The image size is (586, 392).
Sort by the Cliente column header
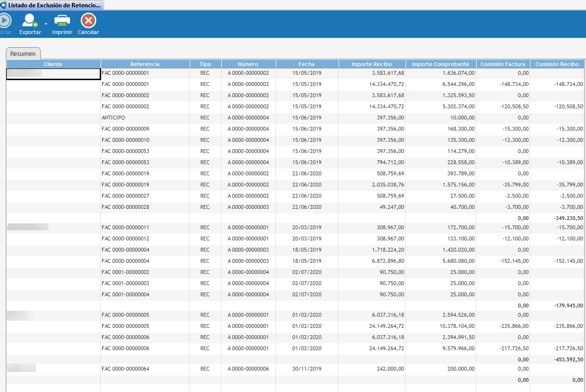[x=53, y=64]
